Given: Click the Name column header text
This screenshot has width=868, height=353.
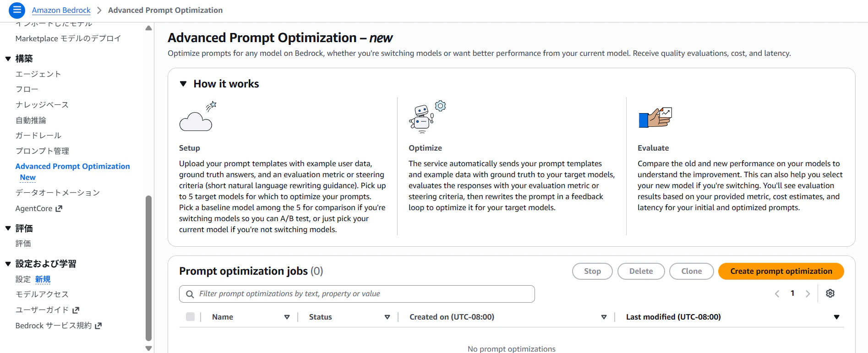Looking at the screenshot, I should pyautogui.click(x=223, y=317).
